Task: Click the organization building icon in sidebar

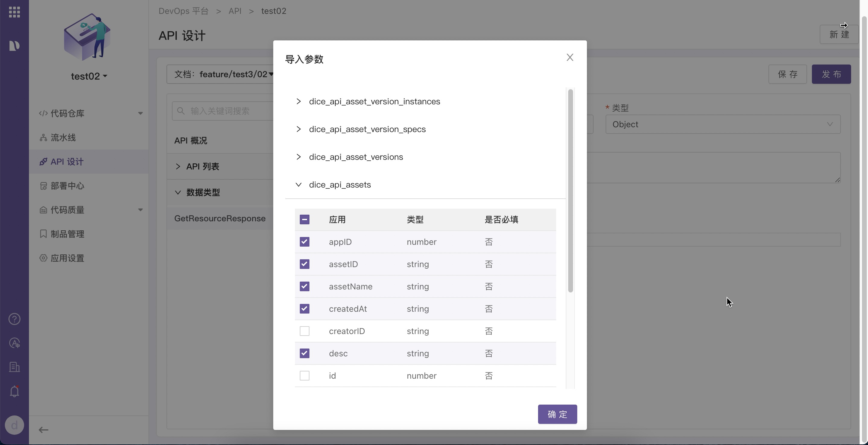Action: (x=14, y=367)
